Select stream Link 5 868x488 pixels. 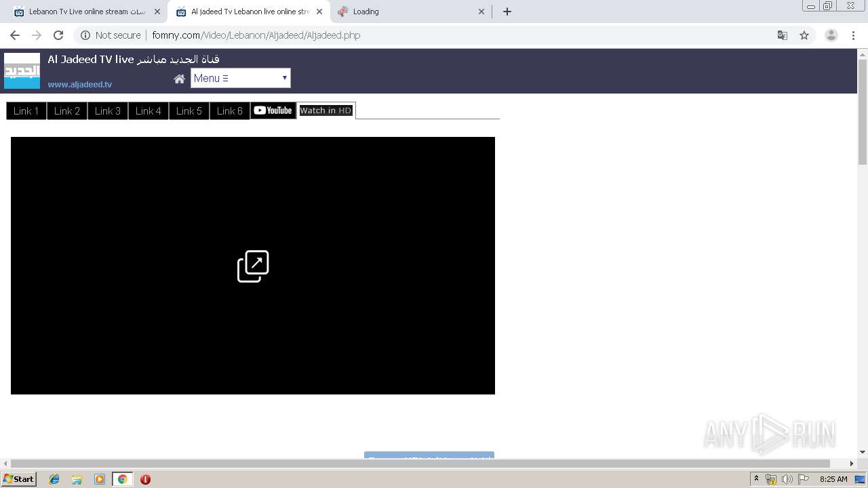[x=189, y=111]
